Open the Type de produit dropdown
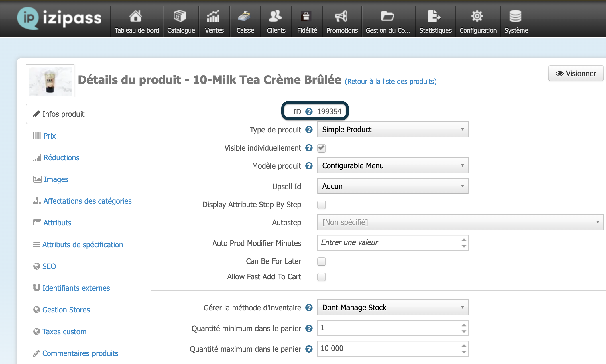Viewport: 606px width, 364px height. (x=393, y=130)
